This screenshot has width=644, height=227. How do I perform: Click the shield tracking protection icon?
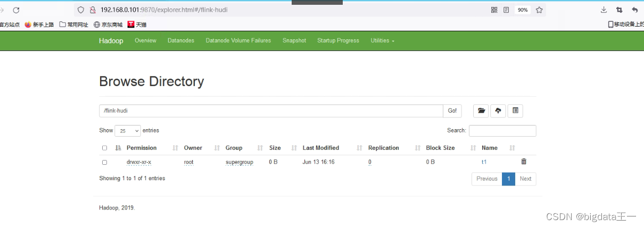pos(81,10)
